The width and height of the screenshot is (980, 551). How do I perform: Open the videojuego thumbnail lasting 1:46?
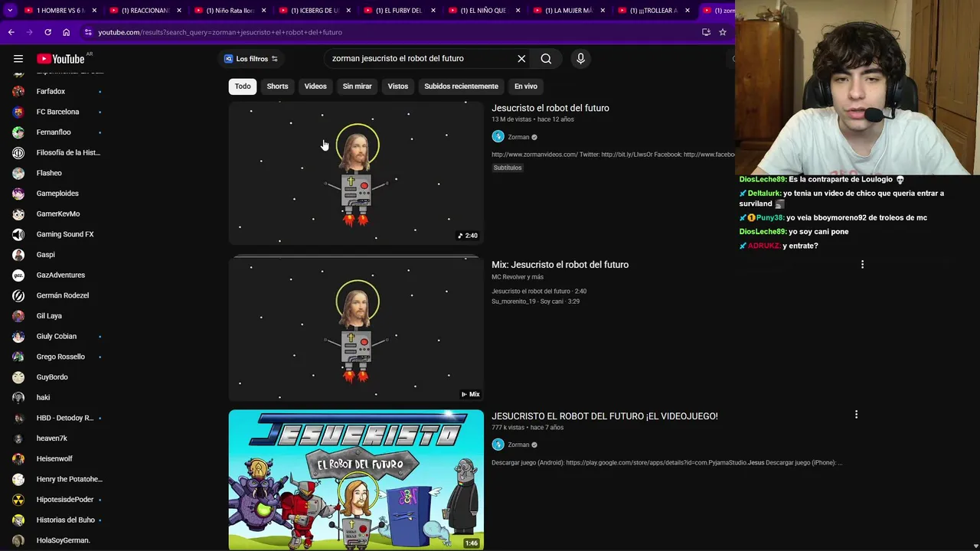[x=356, y=480]
